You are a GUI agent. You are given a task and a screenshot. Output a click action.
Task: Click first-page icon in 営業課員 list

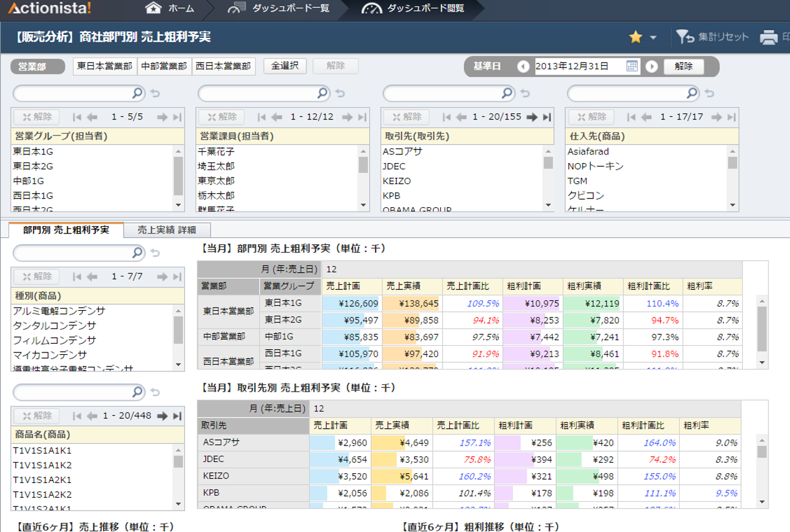(262, 117)
